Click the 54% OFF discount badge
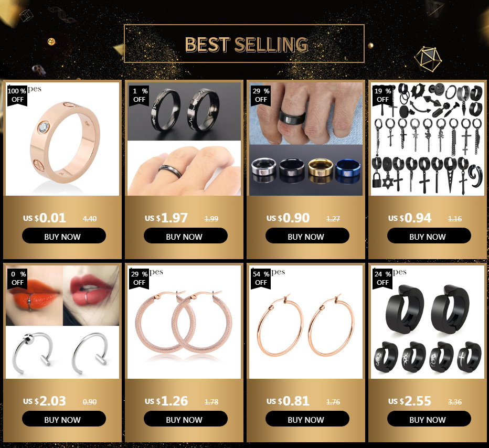This screenshot has width=489, height=448. (x=261, y=279)
